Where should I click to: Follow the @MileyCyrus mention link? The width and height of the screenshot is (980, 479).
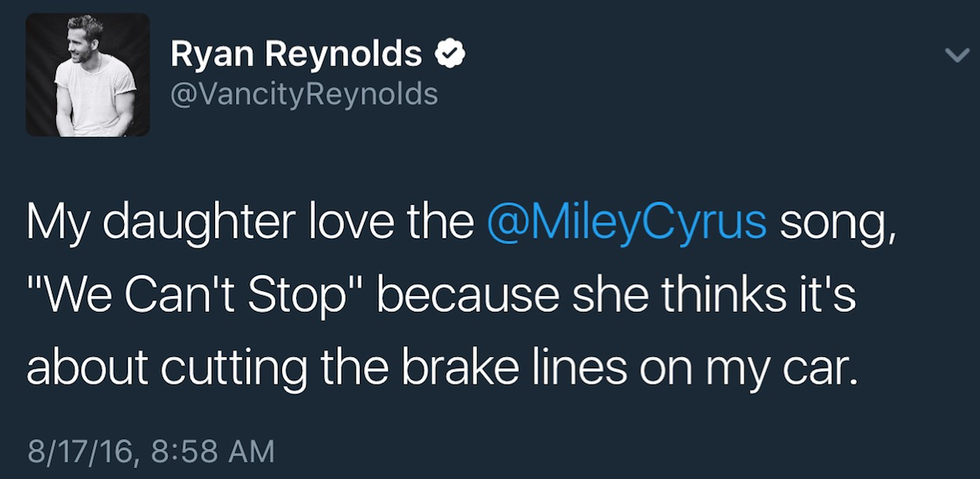[x=627, y=222]
